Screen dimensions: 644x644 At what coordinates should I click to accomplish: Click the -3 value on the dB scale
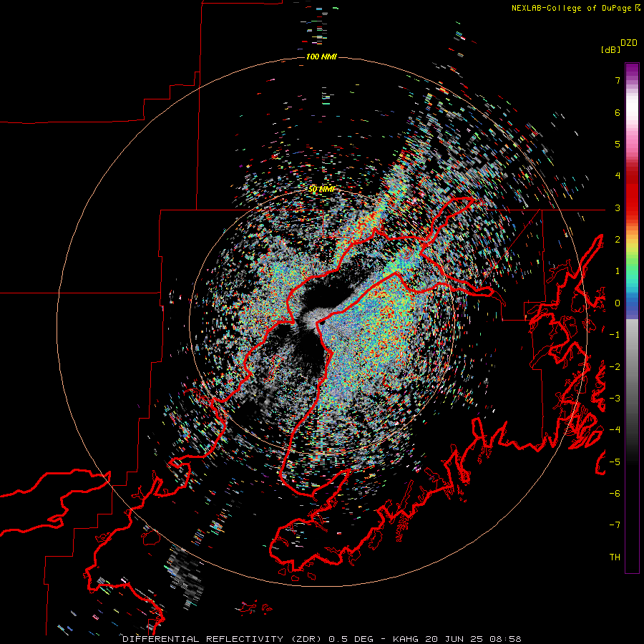[615, 399]
